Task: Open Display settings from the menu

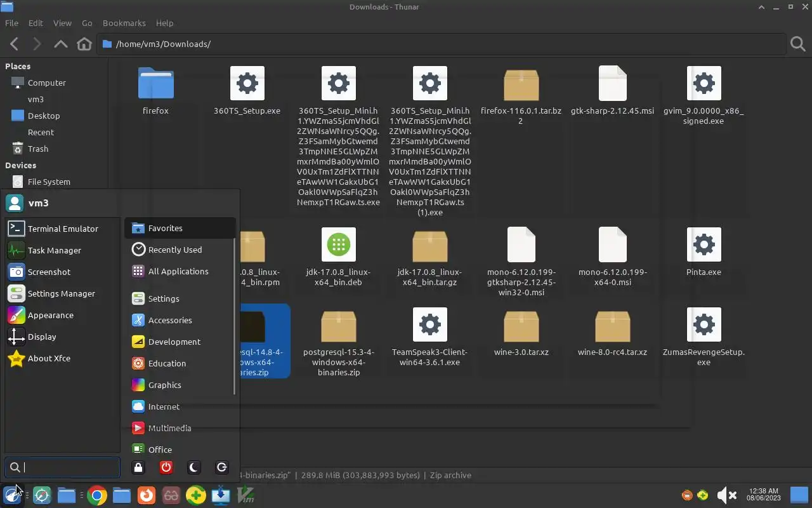Action: coord(62,337)
